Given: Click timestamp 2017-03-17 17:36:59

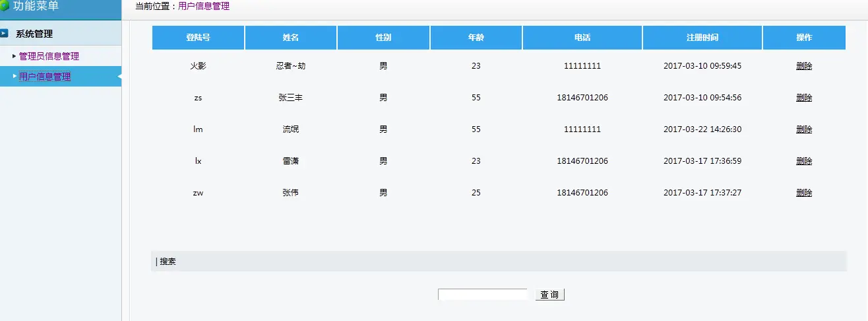Looking at the screenshot, I should click(x=702, y=161).
